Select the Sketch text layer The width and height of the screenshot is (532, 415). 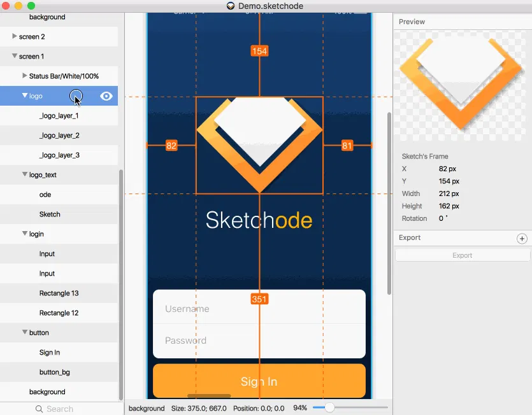pyautogui.click(x=59, y=215)
